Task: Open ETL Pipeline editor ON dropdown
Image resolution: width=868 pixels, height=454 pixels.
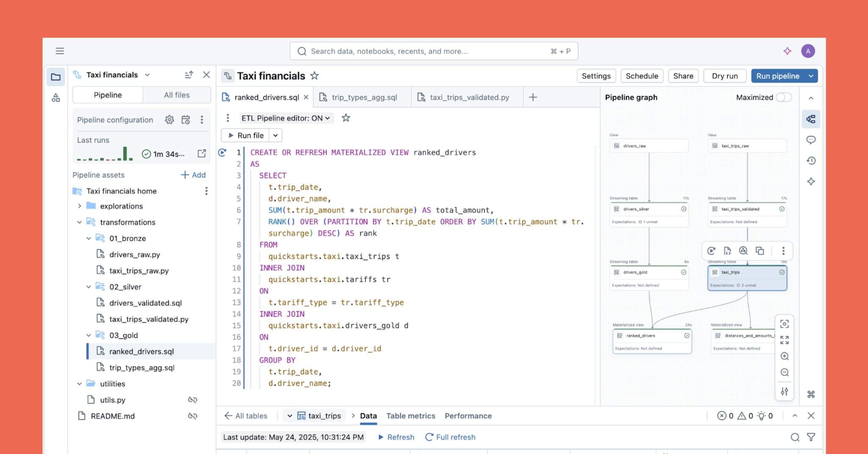Action: click(x=286, y=118)
